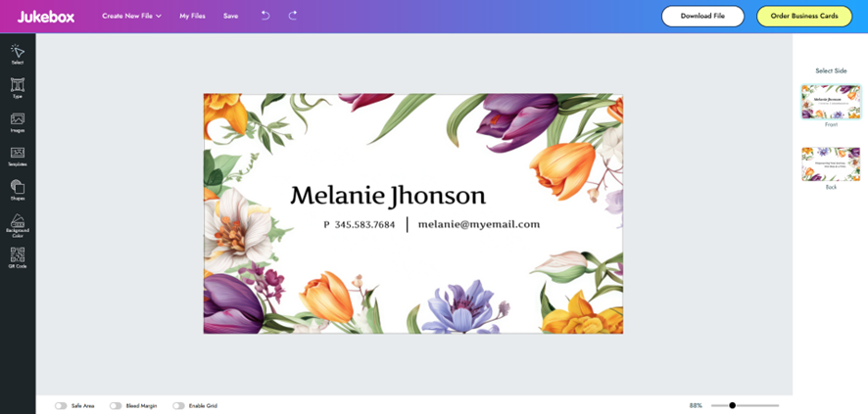Click the Melanie Jhonson name text
868x414 pixels.
[388, 195]
